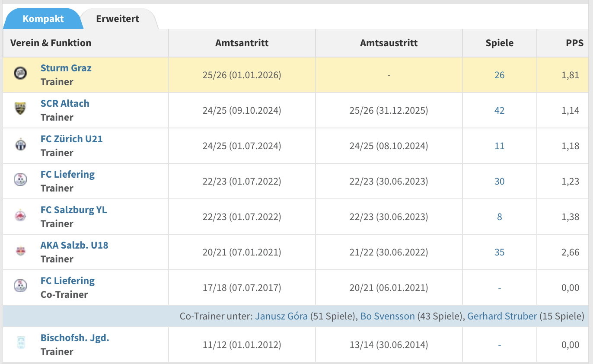This screenshot has height=364, width=593.
Task: Click the Verein & Funktion column header
Action: 51,43
